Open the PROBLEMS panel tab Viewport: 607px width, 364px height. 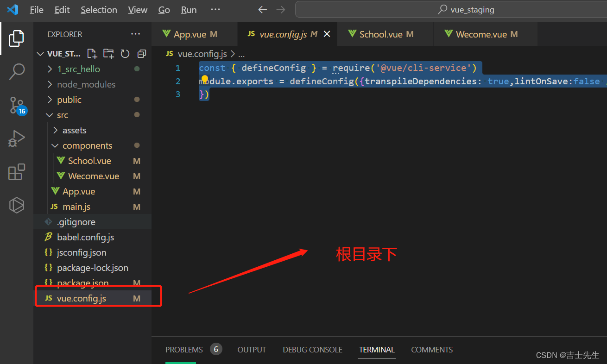tap(184, 350)
